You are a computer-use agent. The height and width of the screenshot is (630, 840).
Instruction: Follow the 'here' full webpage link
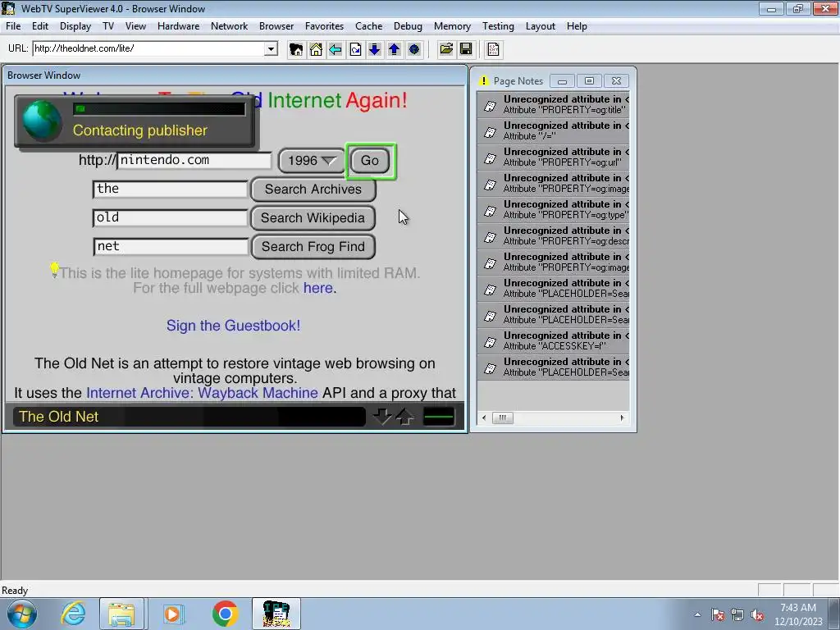point(317,288)
